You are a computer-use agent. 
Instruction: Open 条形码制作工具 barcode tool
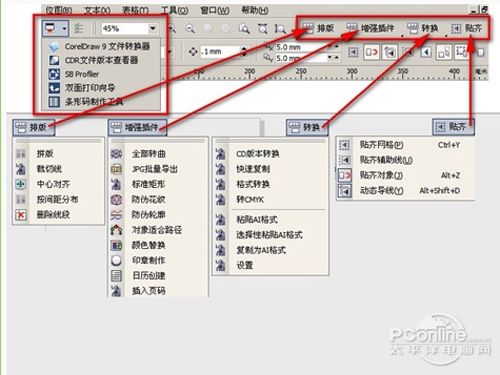coord(100,101)
